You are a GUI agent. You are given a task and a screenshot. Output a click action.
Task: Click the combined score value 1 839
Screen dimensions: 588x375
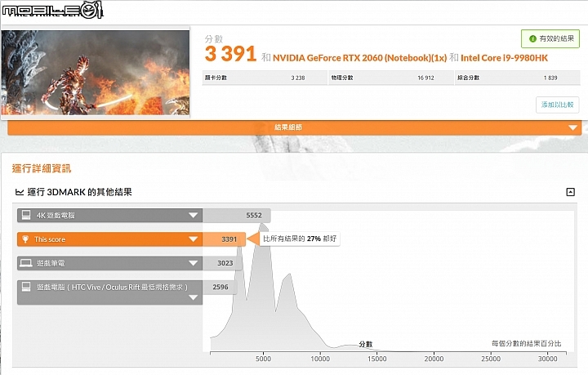click(x=550, y=78)
